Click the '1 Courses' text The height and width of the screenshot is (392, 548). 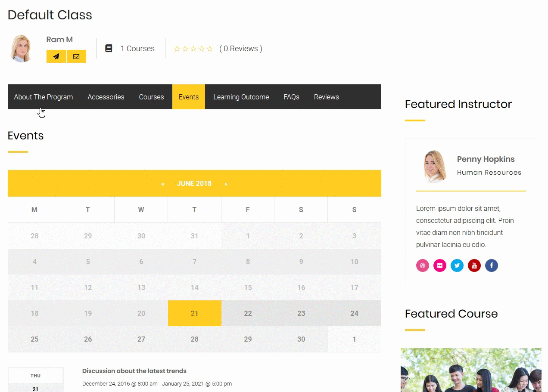click(137, 49)
